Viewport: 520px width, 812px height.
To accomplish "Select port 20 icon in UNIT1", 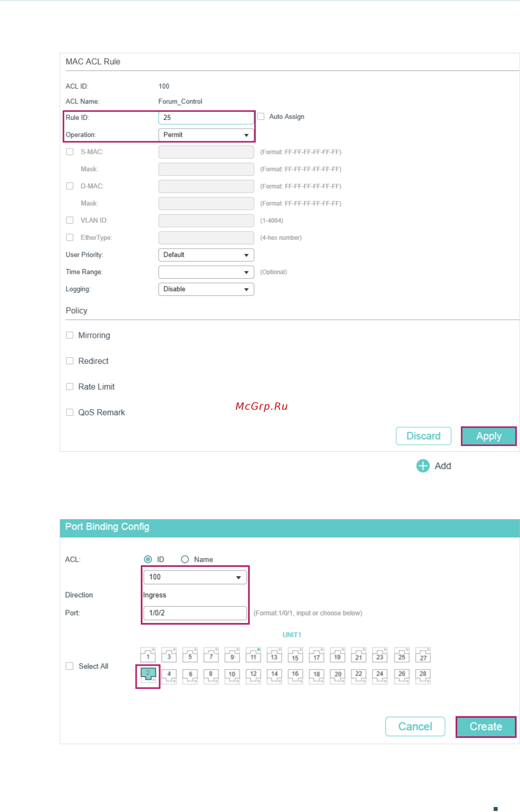I will [338, 677].
